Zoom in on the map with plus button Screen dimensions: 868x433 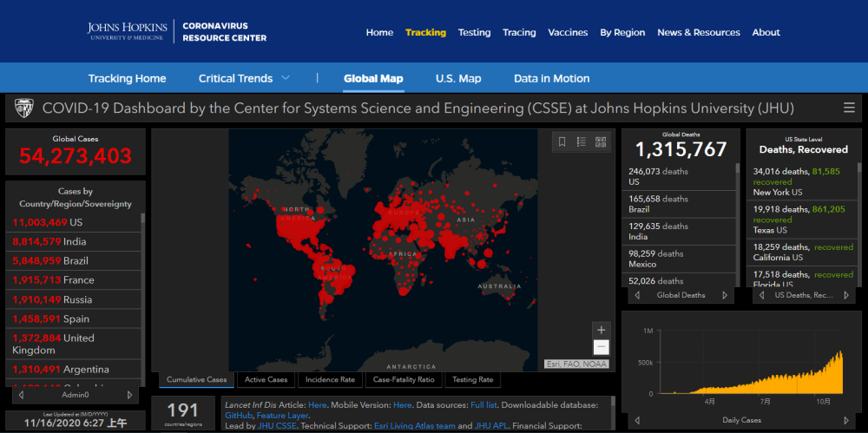point(601,330)
